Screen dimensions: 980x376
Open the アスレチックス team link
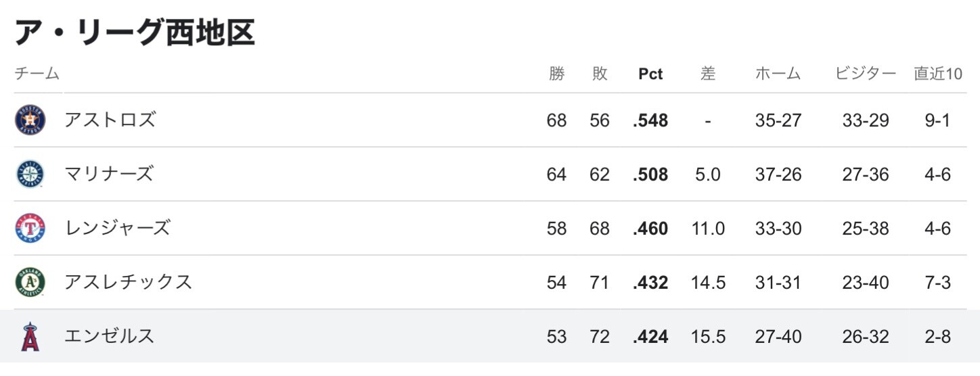pos(128,283)
